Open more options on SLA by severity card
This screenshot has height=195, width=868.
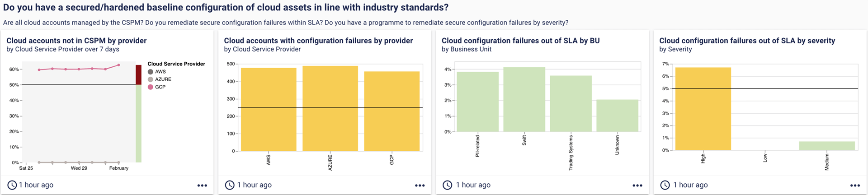(x=855, y=186)
